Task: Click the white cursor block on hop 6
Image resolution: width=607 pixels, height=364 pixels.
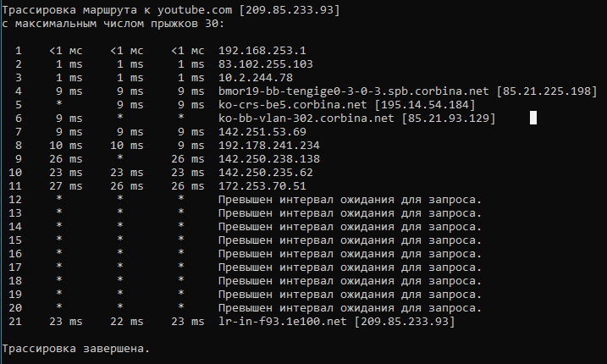Action: pos(533,118)
